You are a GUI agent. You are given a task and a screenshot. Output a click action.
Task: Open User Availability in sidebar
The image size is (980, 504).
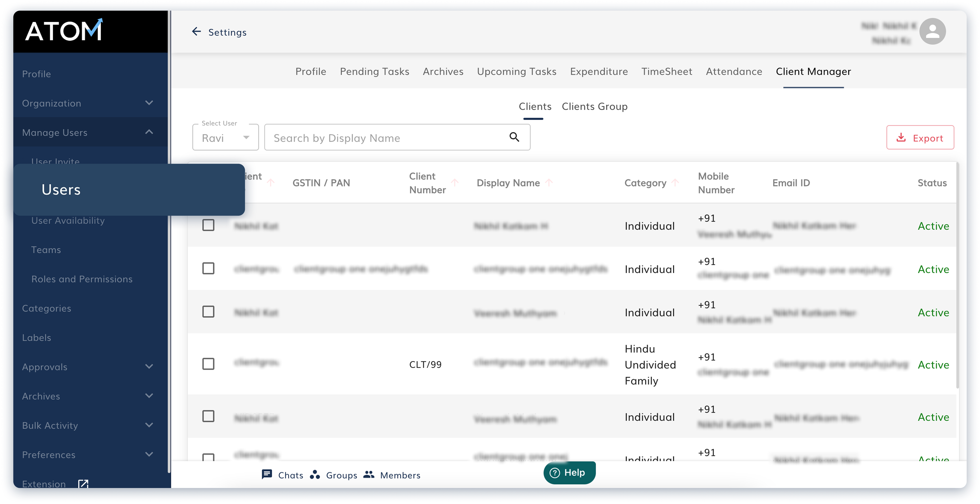tap(68, 220)
